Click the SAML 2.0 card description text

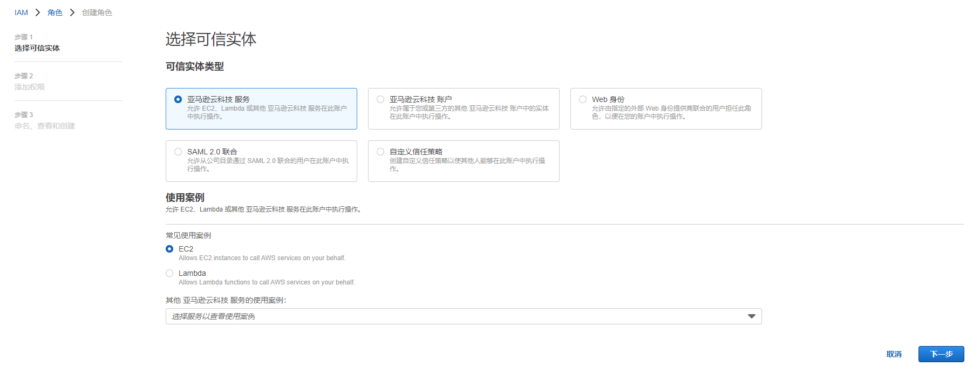(268, 165)
